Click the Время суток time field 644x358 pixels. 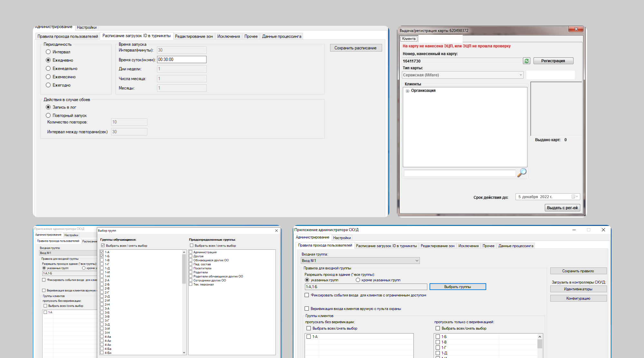tap(182, 60)
